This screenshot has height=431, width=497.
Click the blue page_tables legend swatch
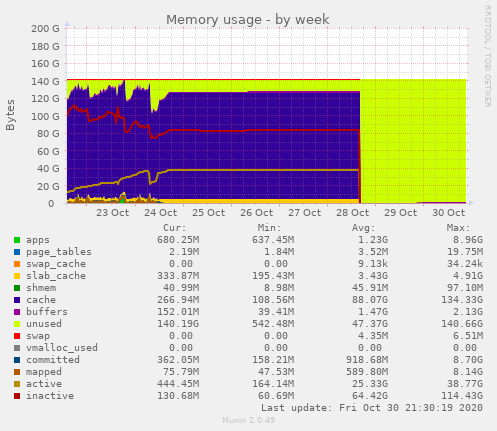[17, 252]
